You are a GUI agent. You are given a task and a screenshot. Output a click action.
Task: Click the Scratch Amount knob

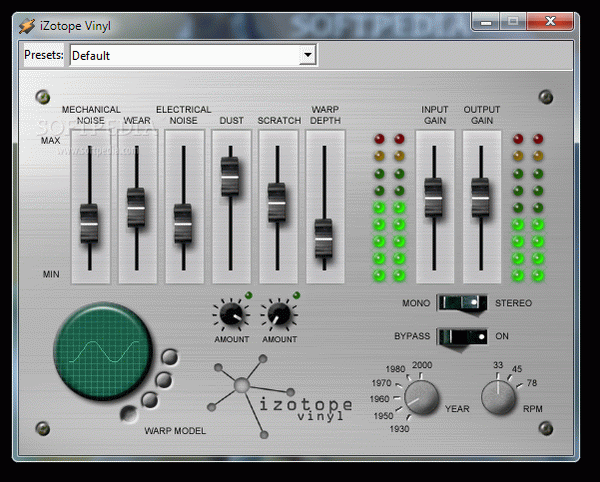(279, 314)
